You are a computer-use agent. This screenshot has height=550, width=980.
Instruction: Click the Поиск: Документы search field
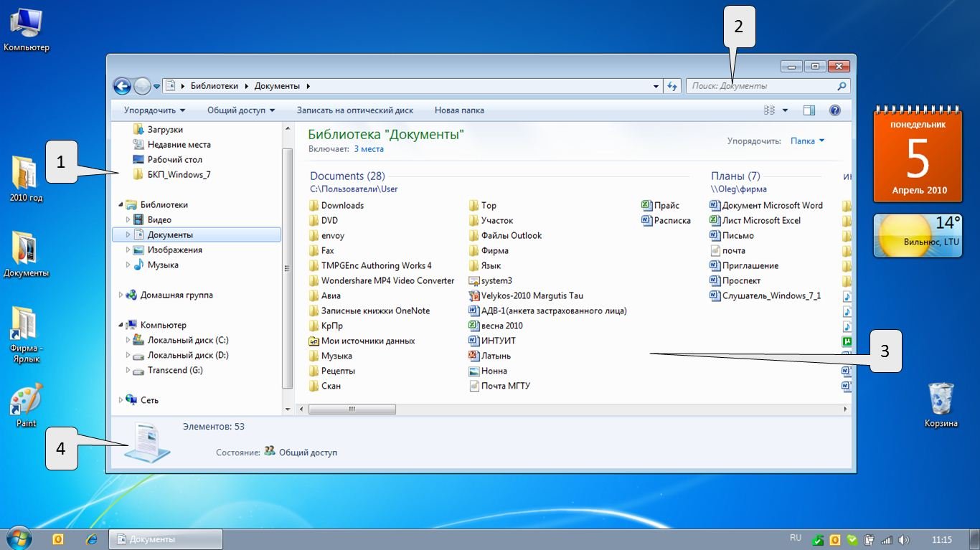pos(760,86)
